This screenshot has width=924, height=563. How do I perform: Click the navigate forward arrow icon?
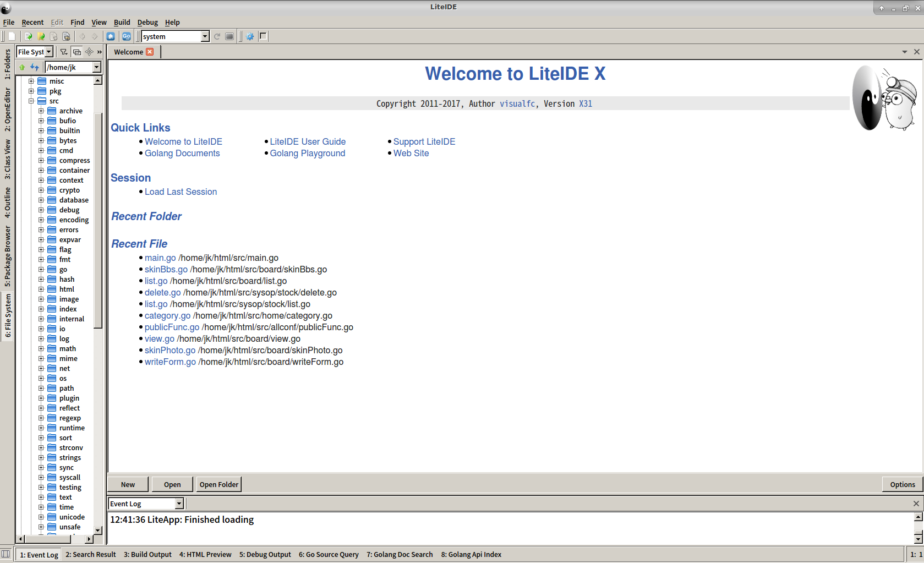pyautogui.click(x=95, y=36)
